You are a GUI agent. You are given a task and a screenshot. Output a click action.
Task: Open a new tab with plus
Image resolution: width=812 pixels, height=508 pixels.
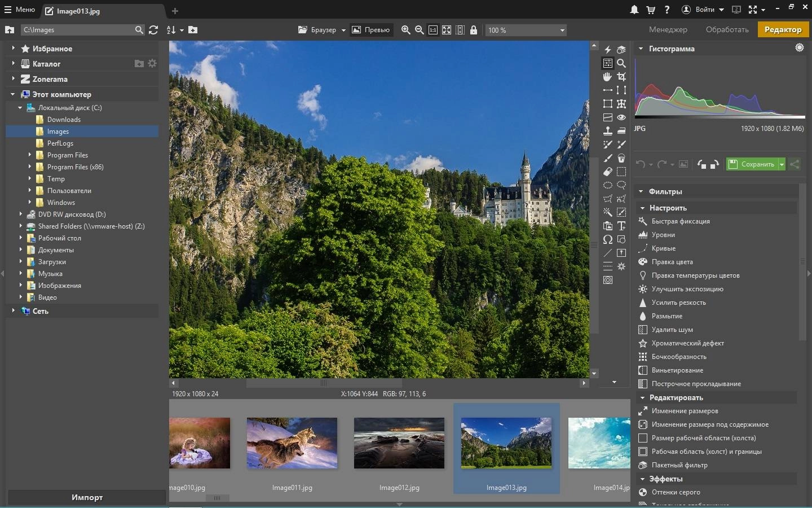[175, 11]
